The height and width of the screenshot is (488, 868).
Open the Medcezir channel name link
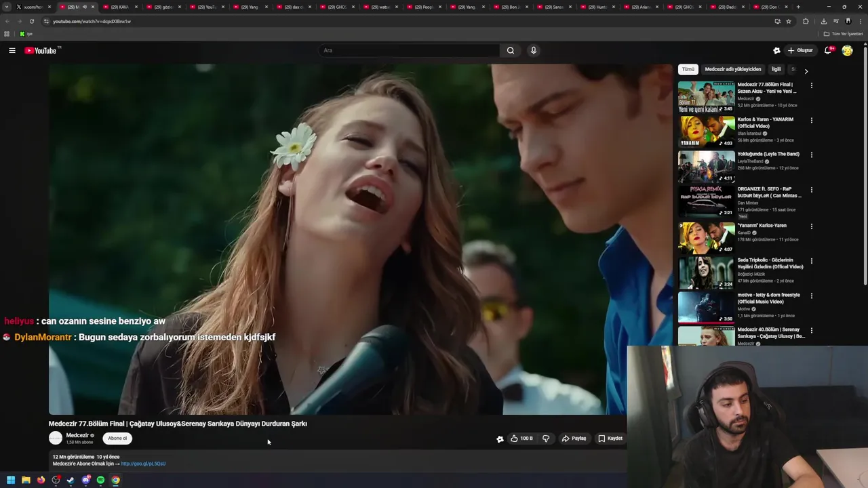click(x=77, y=435)
